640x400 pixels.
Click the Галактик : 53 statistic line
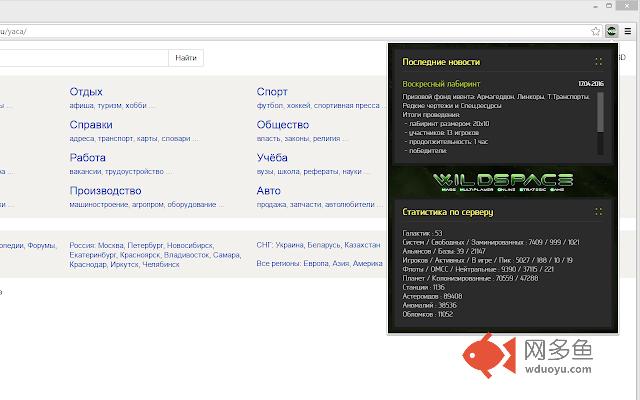(422, 233)
